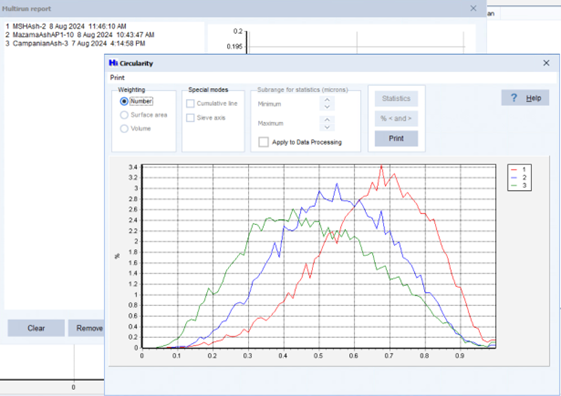This screenshot has width=561, height=396.
Task: Select the Volume weighting option
Action: pos(124,128)
